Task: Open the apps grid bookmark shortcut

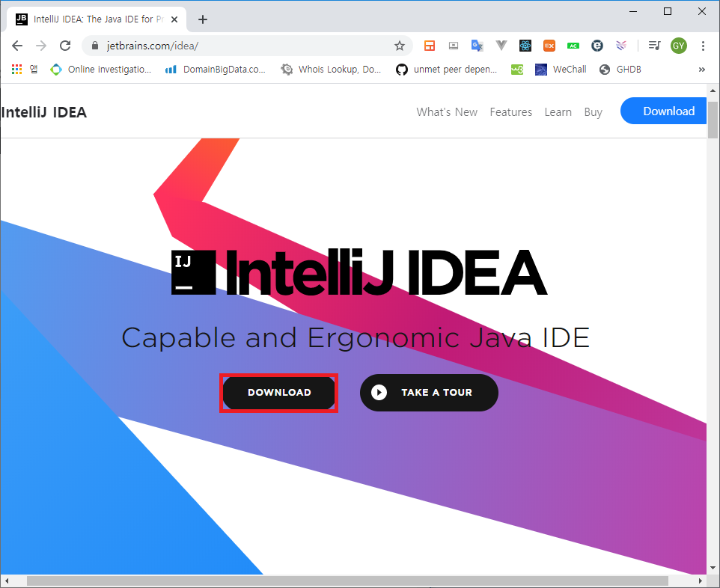Action: click(17, 70)
